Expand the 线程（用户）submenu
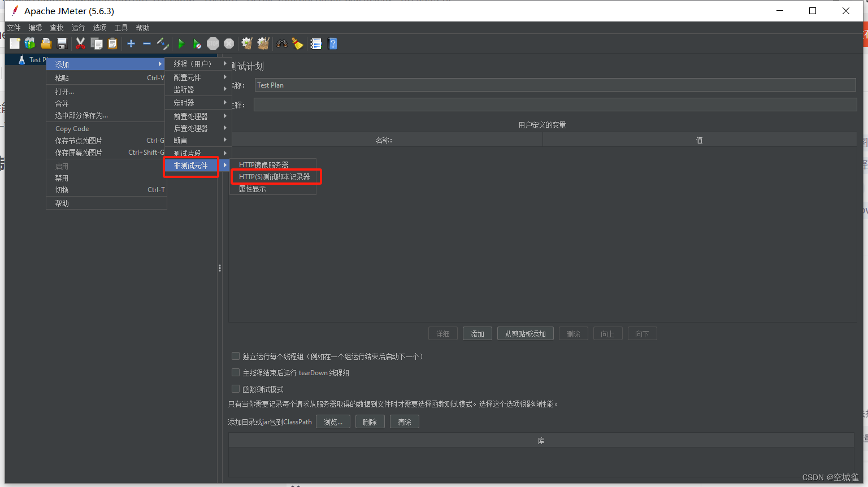The width and height of the screenshot is (868, 487). point(198,64)
